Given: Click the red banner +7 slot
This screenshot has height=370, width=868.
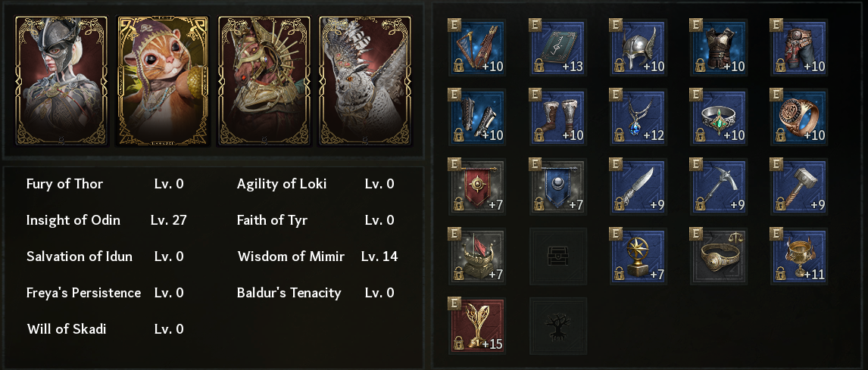Looking at the screenshot, I should 478,186.
